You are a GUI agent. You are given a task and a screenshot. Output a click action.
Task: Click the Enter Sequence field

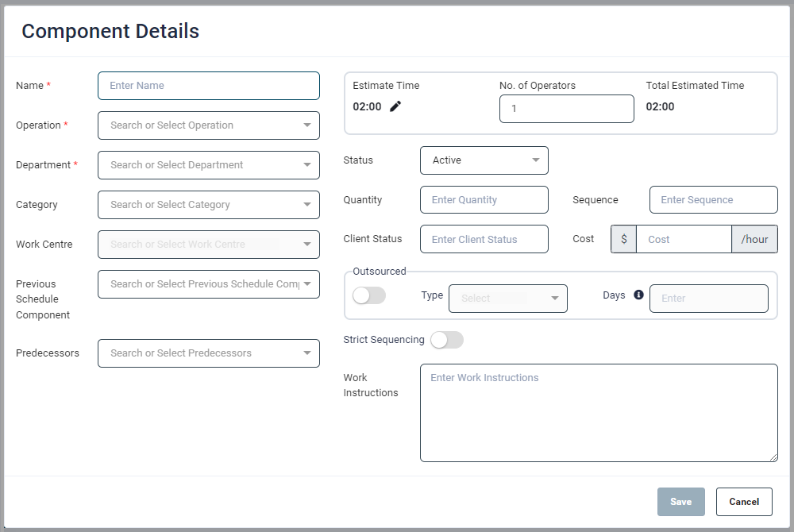(713, 200)
